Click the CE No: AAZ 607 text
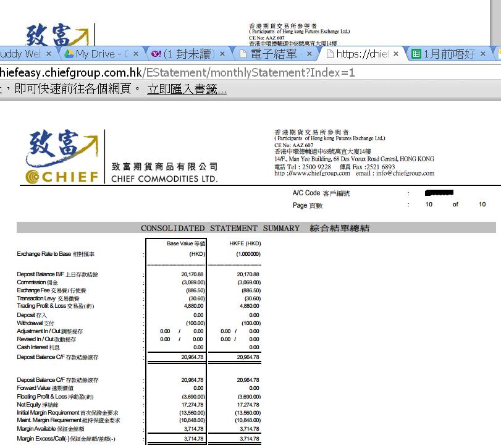 tap(293, 145)
